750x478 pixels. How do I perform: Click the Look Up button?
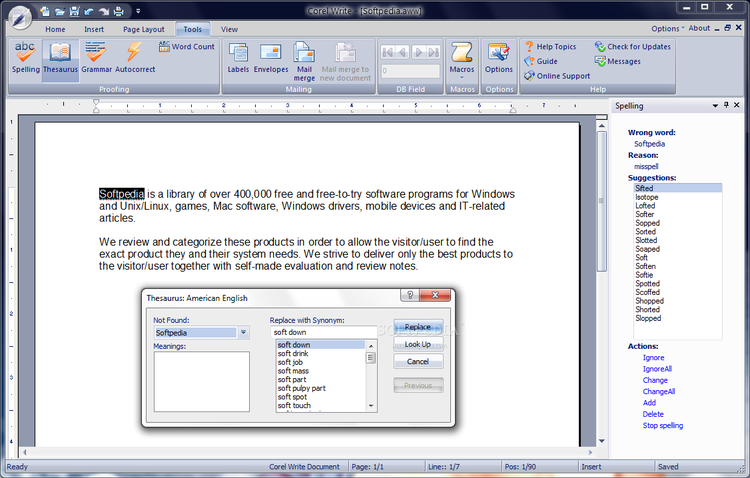[418, 344]
